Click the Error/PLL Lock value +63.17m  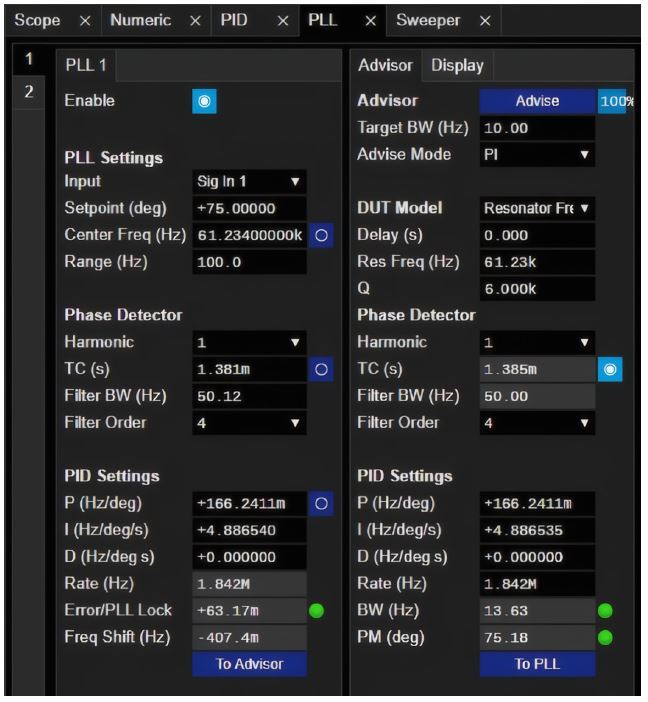pos(249,611)
